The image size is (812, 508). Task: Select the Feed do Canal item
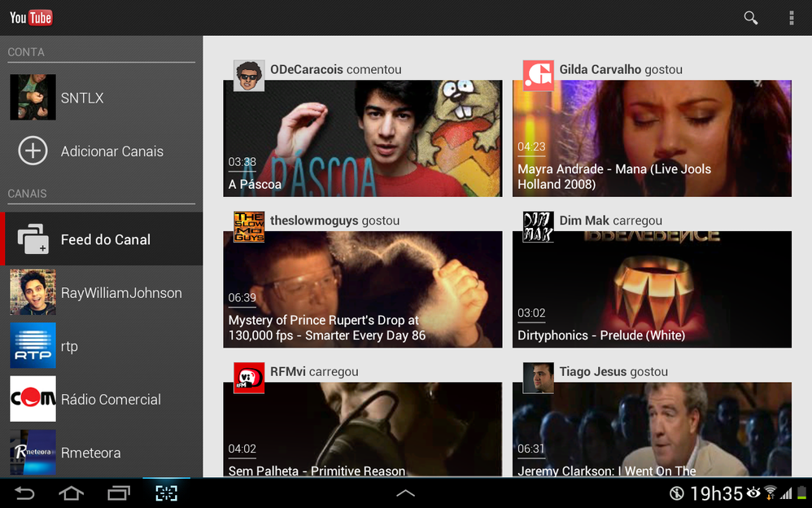pyautogui.click(x=104, y=239)
